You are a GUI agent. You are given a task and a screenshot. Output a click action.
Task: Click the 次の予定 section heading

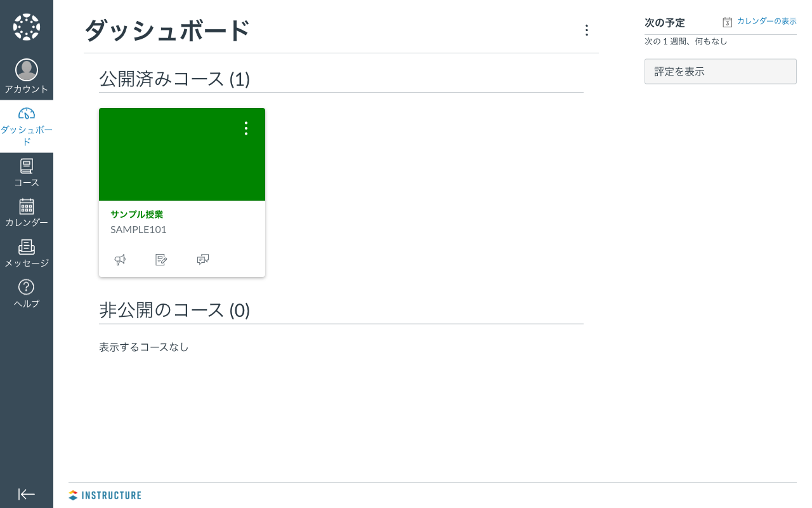[664, 22]
